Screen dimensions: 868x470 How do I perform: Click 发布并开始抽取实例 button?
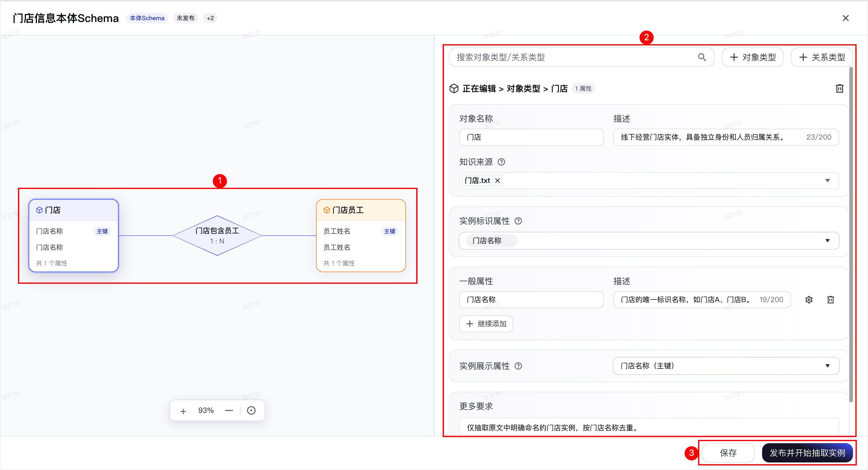[807, 453]
